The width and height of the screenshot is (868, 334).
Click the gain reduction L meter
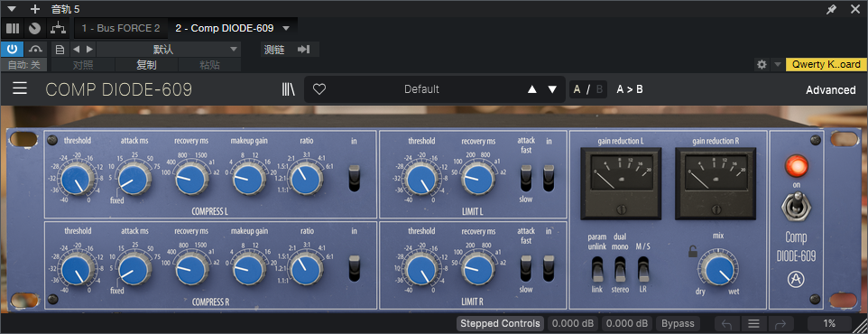[x=620, y=183]
